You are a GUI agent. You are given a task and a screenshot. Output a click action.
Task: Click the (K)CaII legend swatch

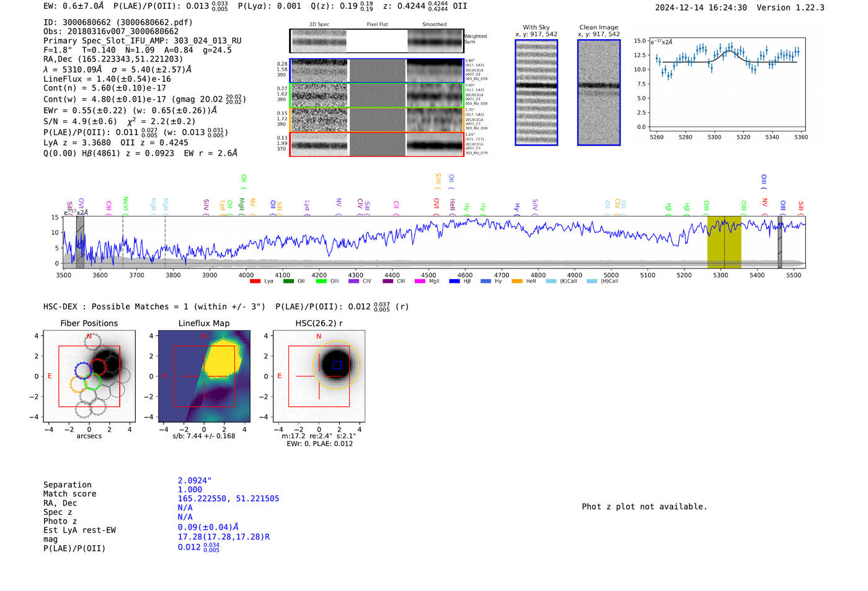coord(551,281)
